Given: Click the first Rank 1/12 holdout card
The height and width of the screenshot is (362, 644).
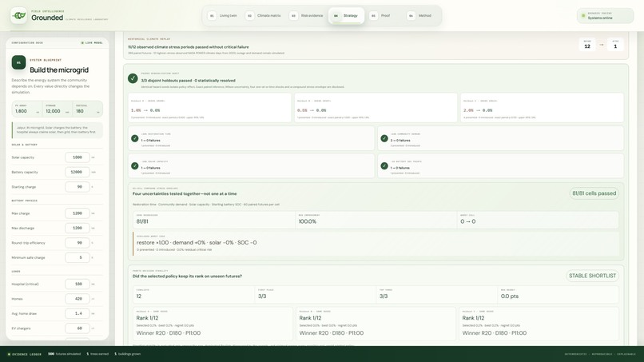Looking at the screenshot, I should (x=213, y=324).
